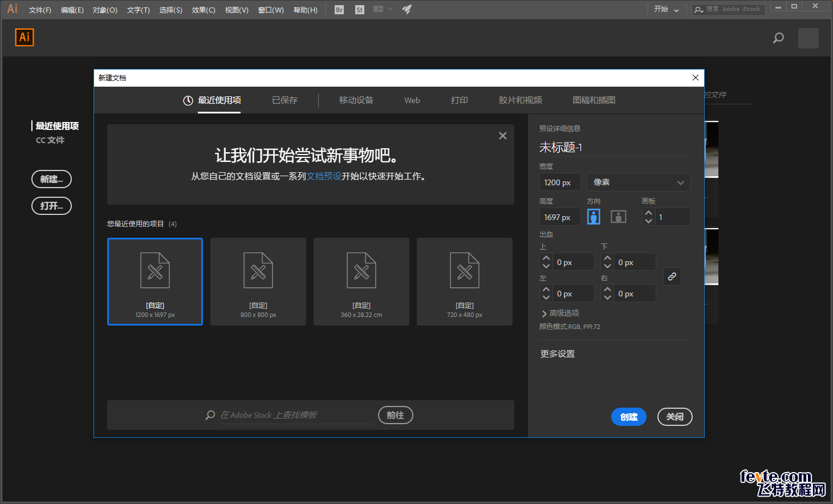Click the 打开... button in start workspace
Viewport: 833px width, 504px height.
51,206
